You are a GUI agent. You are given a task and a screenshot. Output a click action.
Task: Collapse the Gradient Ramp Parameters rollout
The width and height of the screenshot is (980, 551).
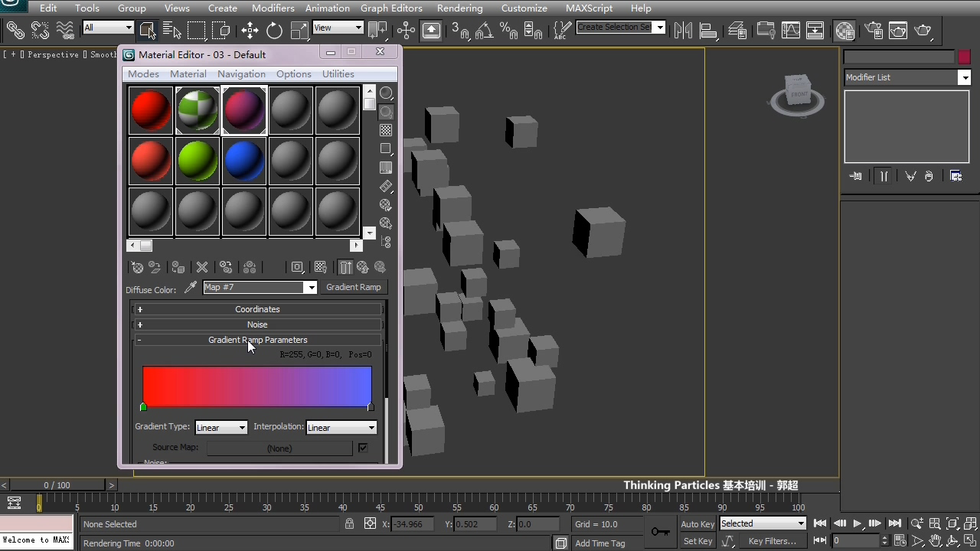pos(258,340)
